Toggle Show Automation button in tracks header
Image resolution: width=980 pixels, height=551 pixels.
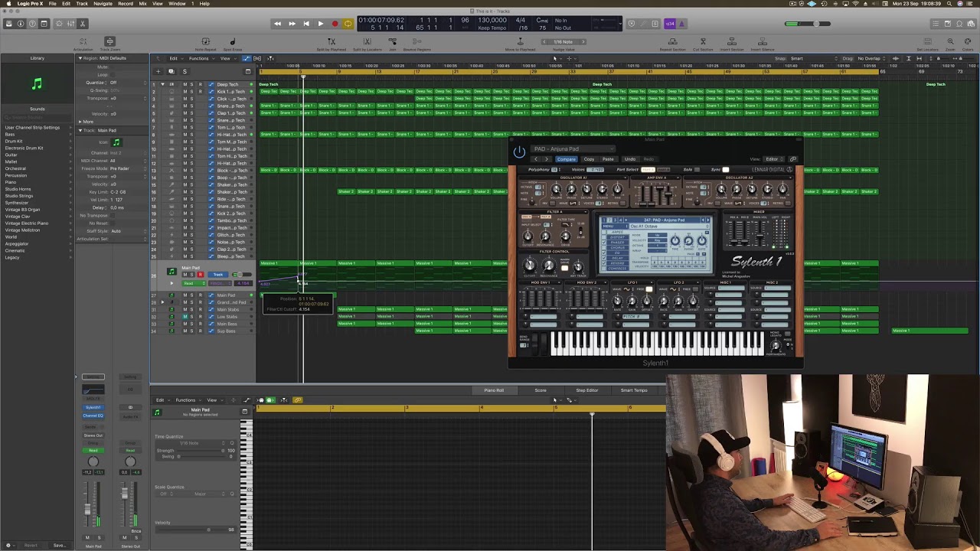pyautogui.click(x=246, y=58)
